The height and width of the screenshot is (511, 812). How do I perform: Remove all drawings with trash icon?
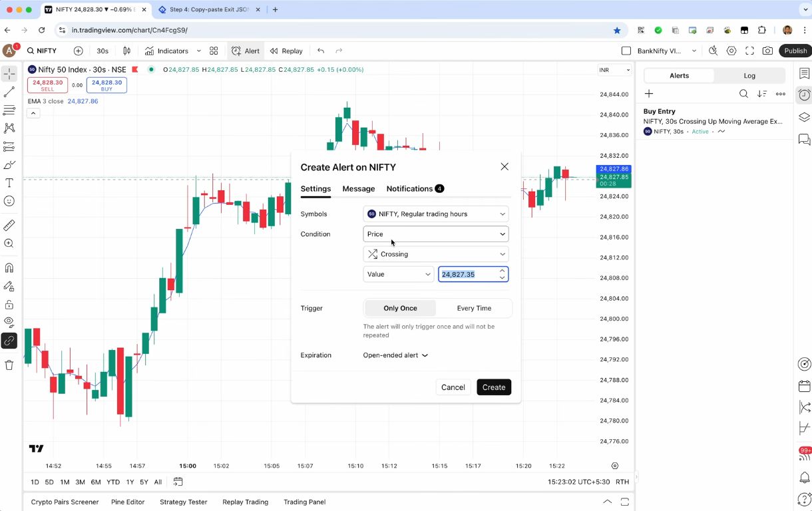coord(9,364)
